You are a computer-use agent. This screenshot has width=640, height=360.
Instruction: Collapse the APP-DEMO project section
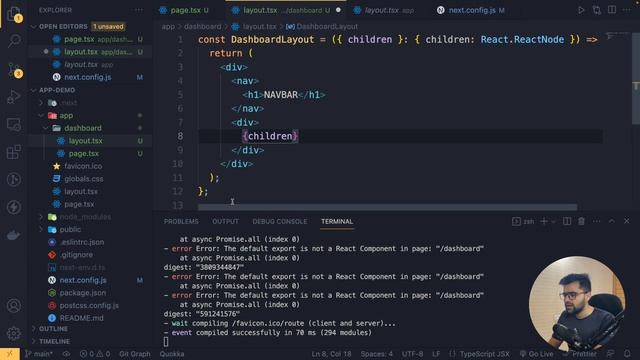tap(57, 90)
